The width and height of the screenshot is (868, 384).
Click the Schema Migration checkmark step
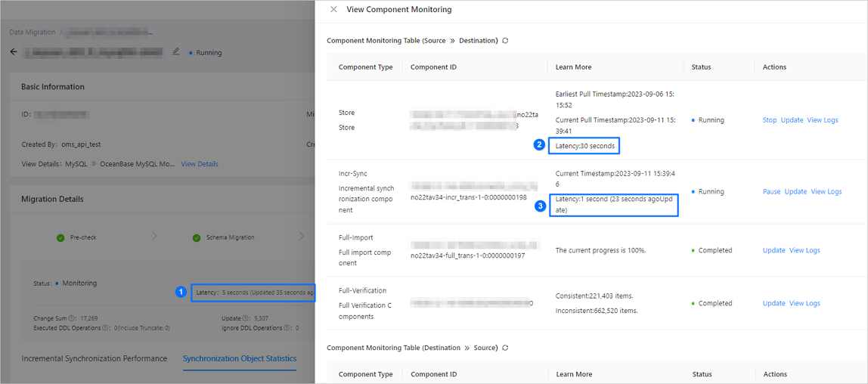(x=197, y=237)
